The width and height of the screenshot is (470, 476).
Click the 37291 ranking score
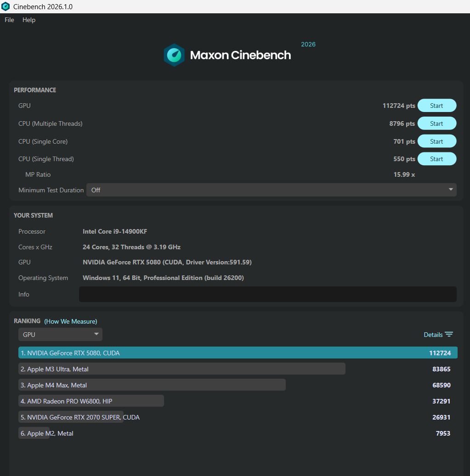click(x=441, y=401)
